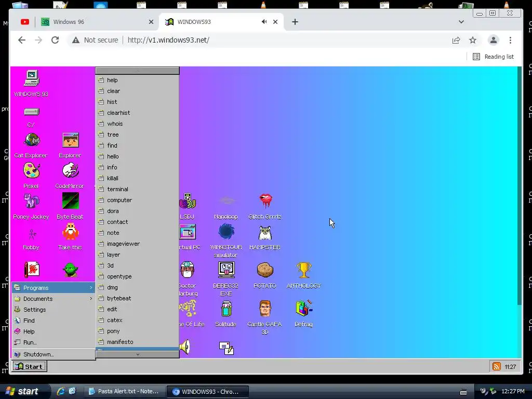Open WIN93TOUR simulator icon
Image resolution: width=532 pixels, height=399 pixels.
226,232
